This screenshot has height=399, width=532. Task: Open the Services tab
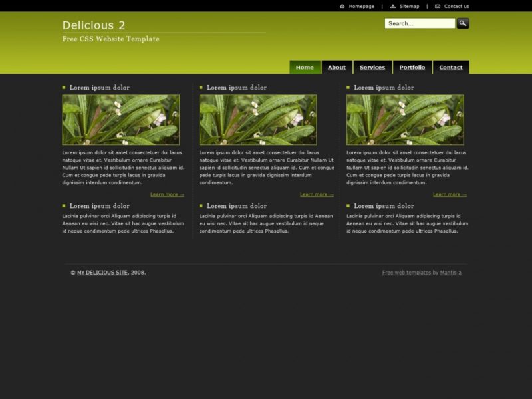[x=372, y=67]
